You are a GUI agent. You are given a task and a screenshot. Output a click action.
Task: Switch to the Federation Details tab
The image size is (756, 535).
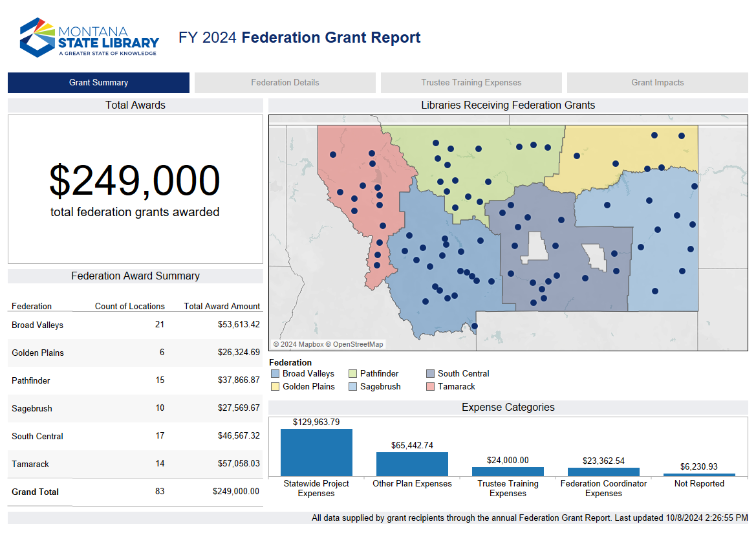285,83
